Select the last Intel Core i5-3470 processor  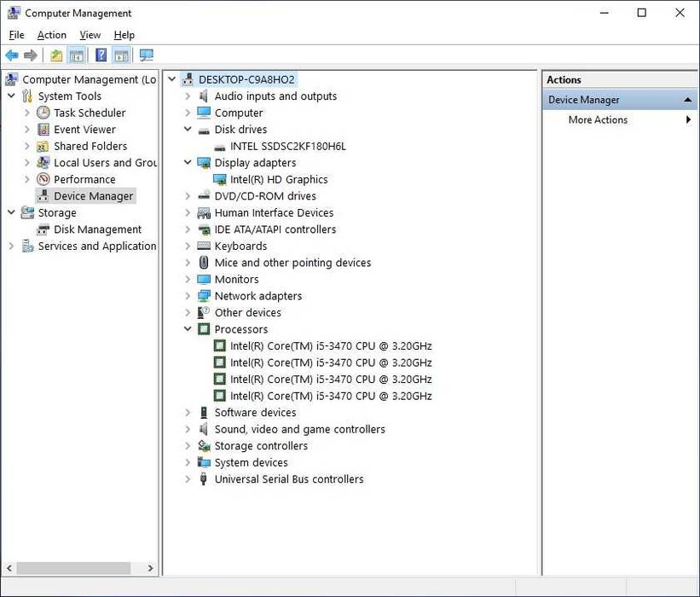coord(331,396)
